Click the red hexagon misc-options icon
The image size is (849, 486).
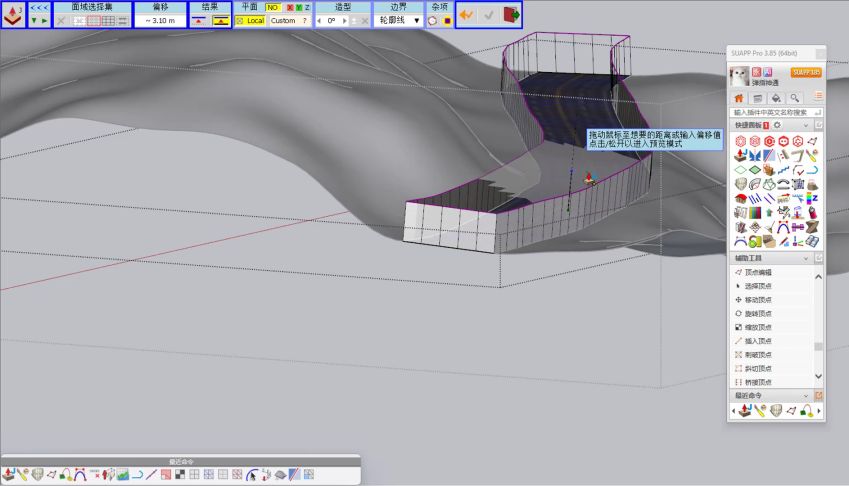(x=432, y=21)
